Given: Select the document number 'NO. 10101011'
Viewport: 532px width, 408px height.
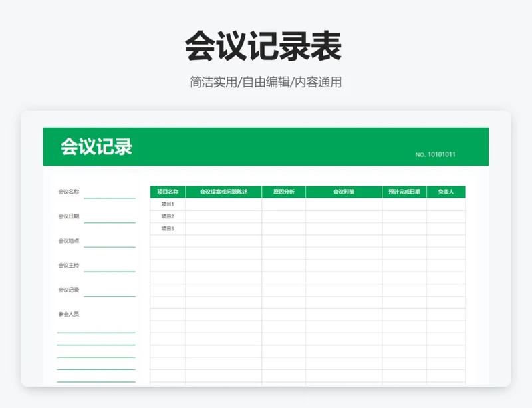Looking at the screenshot, I should tap(435, 154).
